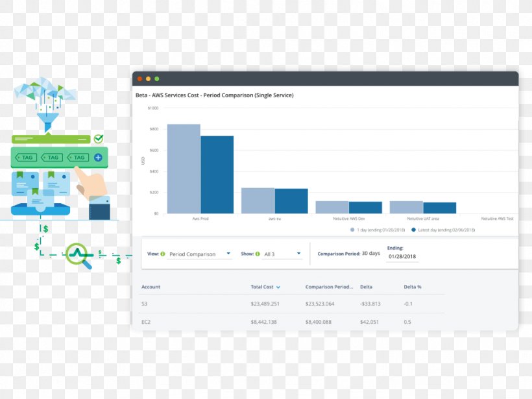
Task: Click the yellow window minimize dot
Action: pyautogui.click(x=148, y=79)
